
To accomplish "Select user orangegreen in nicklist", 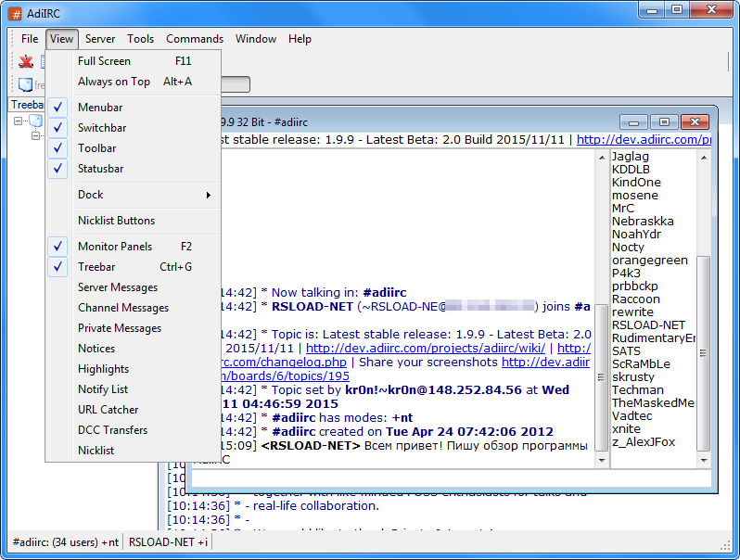I will click(x=650, y=261).
